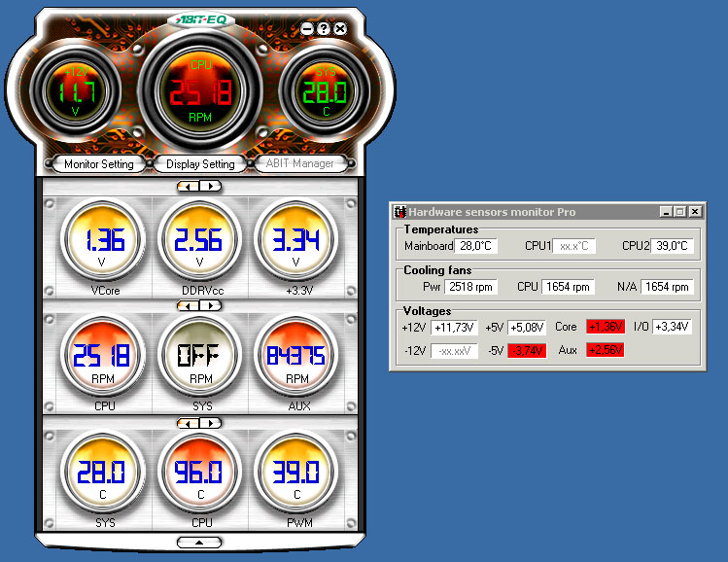Click N/A fan 1654 rpm field
Image resolution: width=728 pixels, height=562 pixels.
click(667, 287)
